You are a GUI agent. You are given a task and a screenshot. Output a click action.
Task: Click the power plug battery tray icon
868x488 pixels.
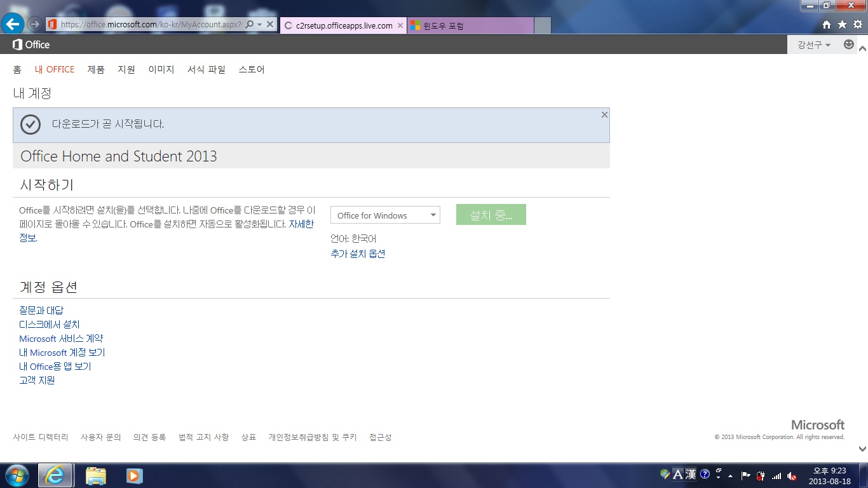click(761, 475)
